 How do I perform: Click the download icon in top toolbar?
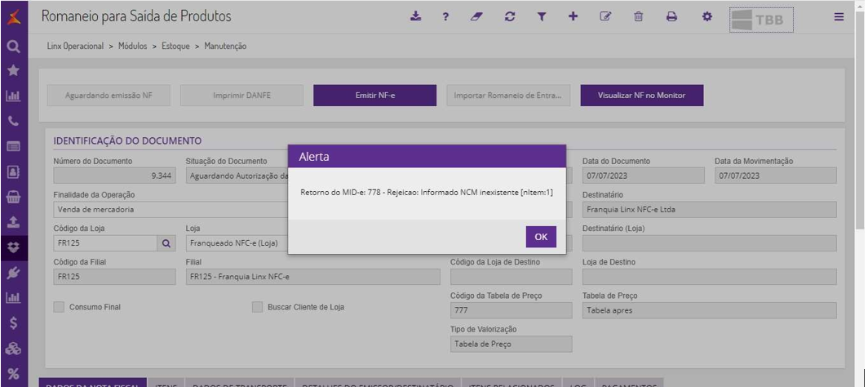pyautogui.click(x=416, y=16)
